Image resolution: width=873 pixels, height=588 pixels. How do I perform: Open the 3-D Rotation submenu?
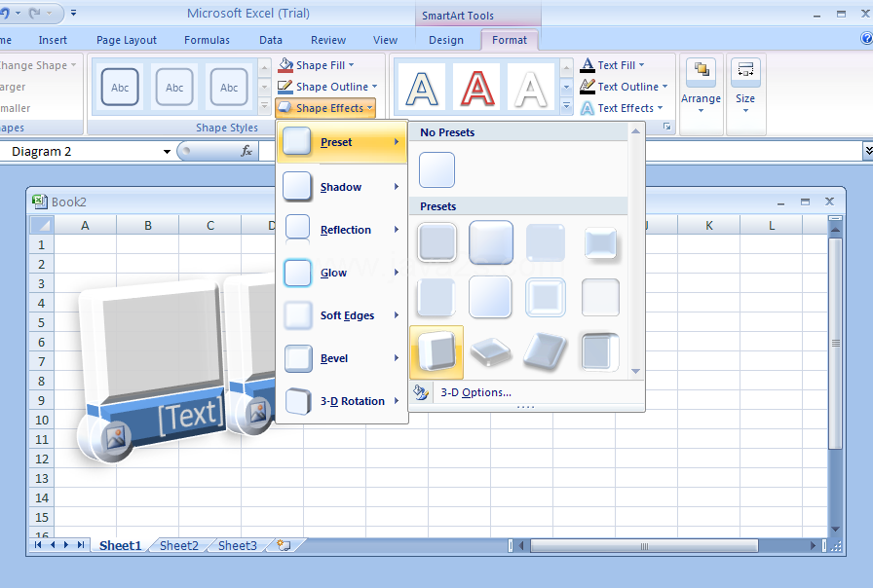pyautogui.click(x=342, y=400)
